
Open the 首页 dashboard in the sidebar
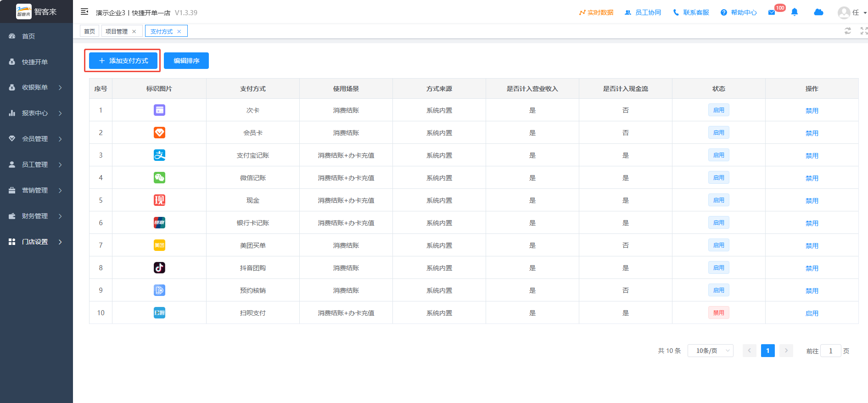pyautogui.click(x=36, y=36)
